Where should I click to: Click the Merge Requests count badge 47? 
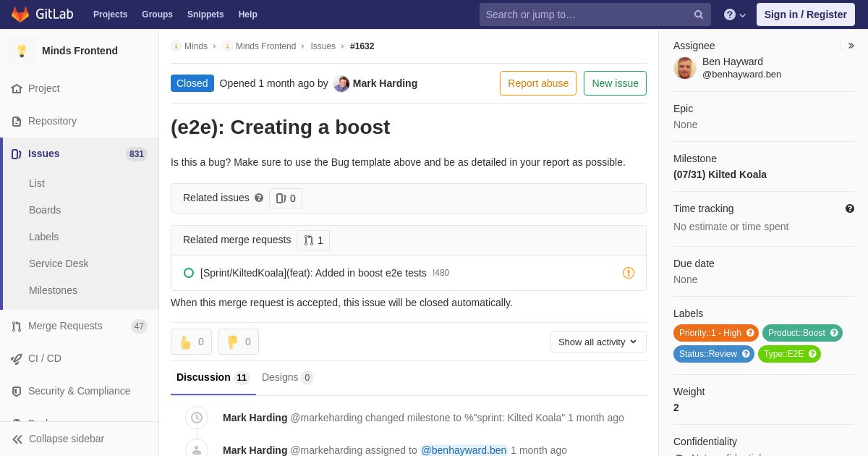pyautogui.click(x=139, y=326)
